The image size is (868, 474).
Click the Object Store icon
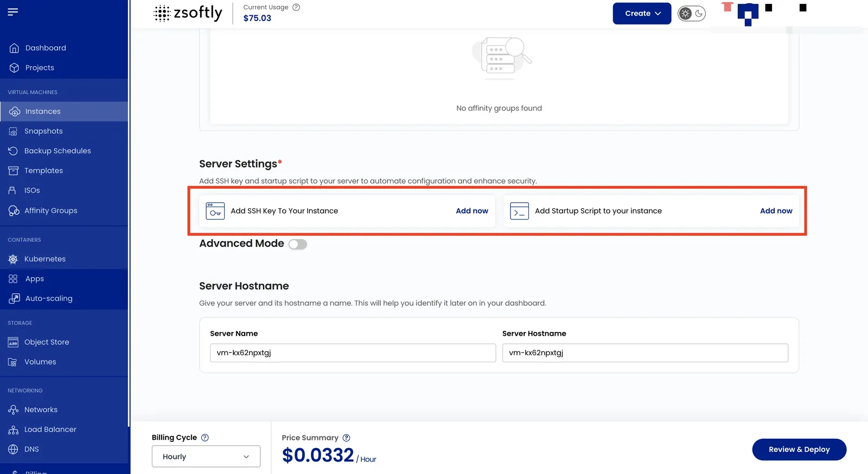point(13,342)
